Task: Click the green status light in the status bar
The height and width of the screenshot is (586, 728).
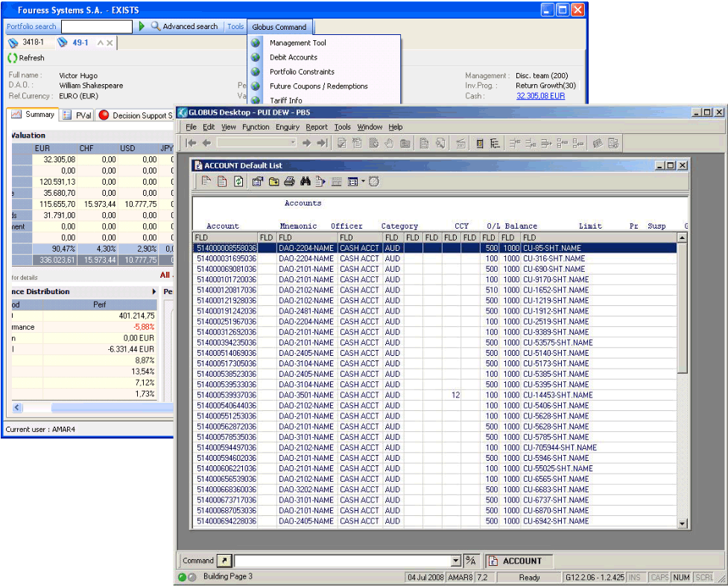Action: pos(182,577)
